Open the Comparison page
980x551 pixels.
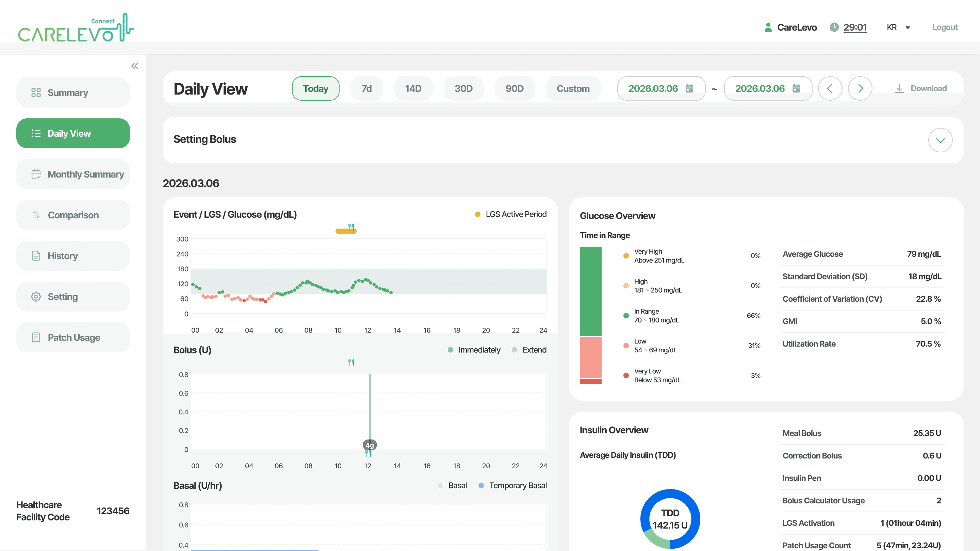click(73, 215)
